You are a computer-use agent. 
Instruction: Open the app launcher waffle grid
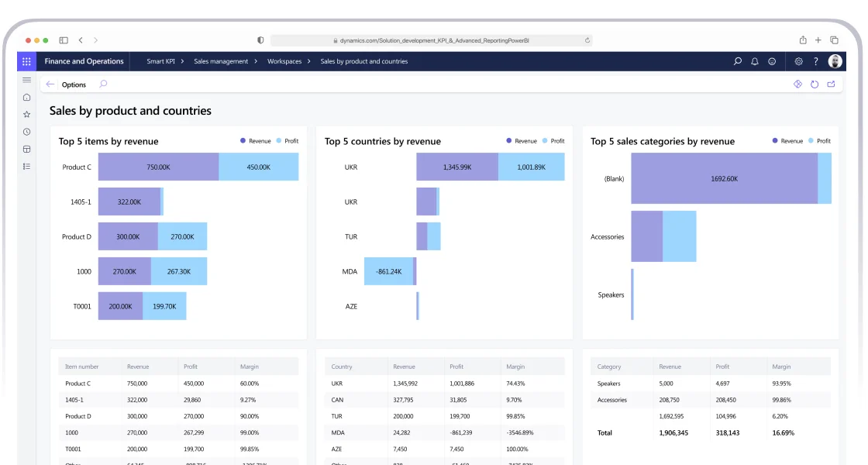point(26,61)
